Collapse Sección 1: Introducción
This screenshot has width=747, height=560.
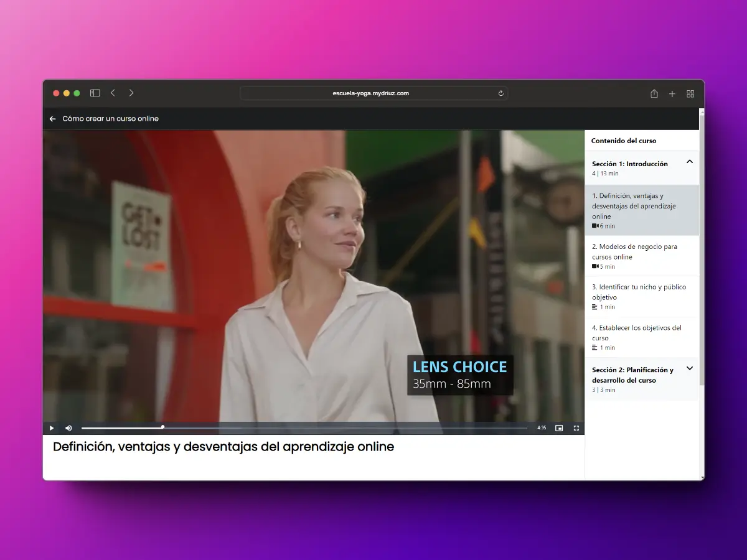689,162
